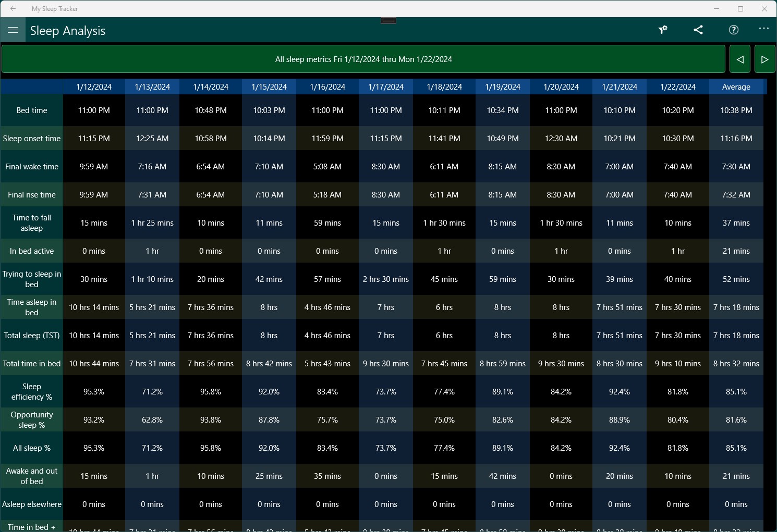777x532 pixels.
Task: Share the sleep analysis report
Action: pos(698,30)
